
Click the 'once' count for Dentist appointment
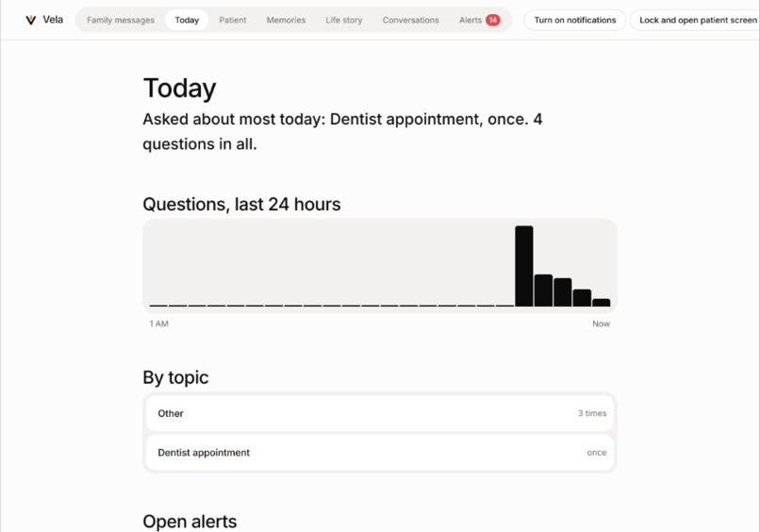597,453
